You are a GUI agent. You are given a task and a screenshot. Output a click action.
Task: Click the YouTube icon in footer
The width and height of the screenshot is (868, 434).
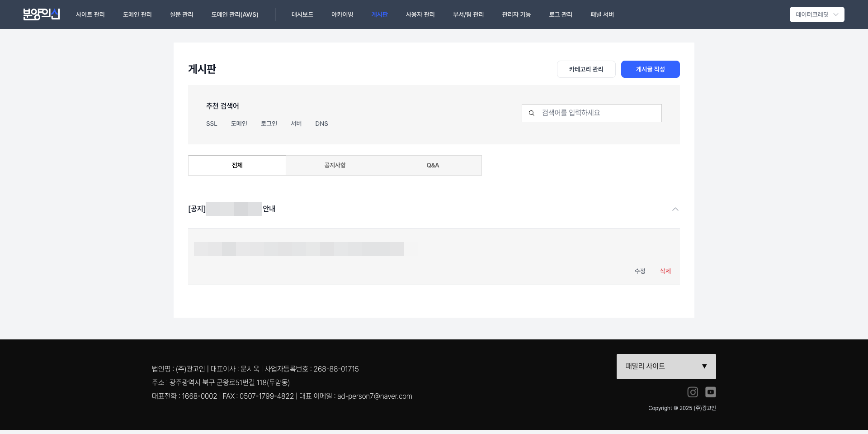[710, 392]
